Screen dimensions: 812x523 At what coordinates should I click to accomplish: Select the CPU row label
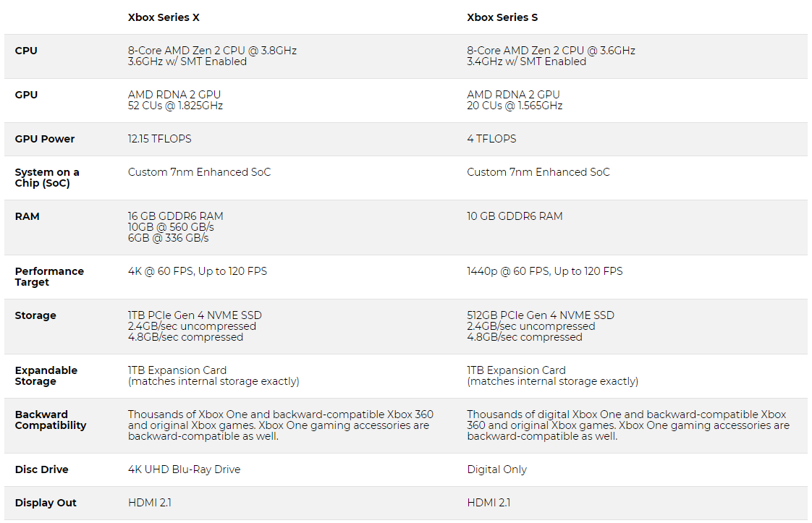click(x=26, y=51)
